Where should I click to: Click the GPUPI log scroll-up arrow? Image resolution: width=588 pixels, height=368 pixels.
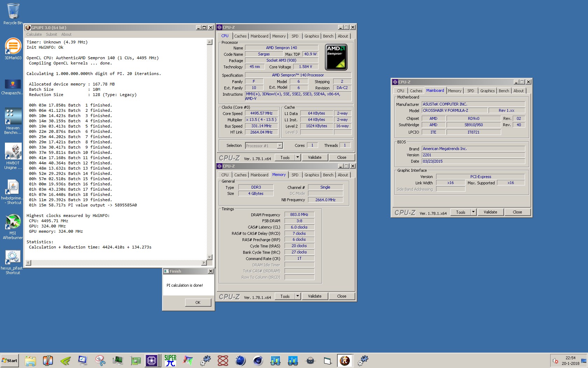(210, 42)
